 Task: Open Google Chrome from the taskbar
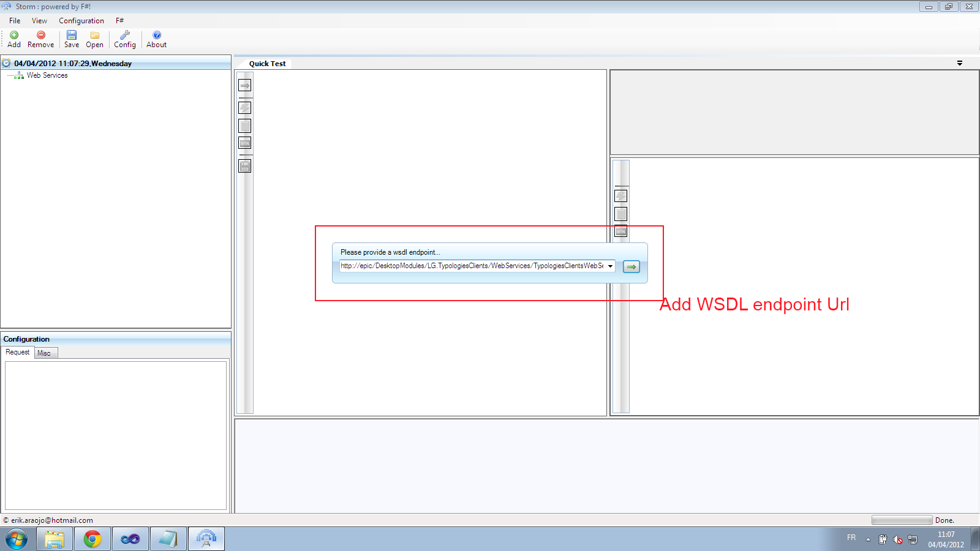coord(92,539)
